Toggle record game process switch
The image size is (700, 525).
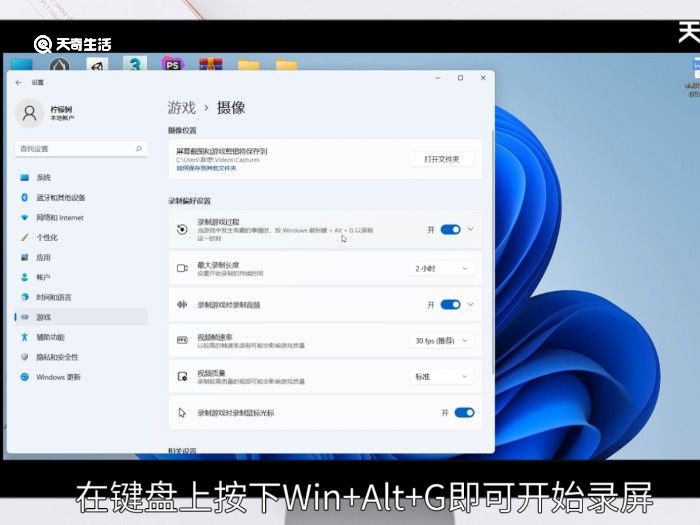coord(450,229)
